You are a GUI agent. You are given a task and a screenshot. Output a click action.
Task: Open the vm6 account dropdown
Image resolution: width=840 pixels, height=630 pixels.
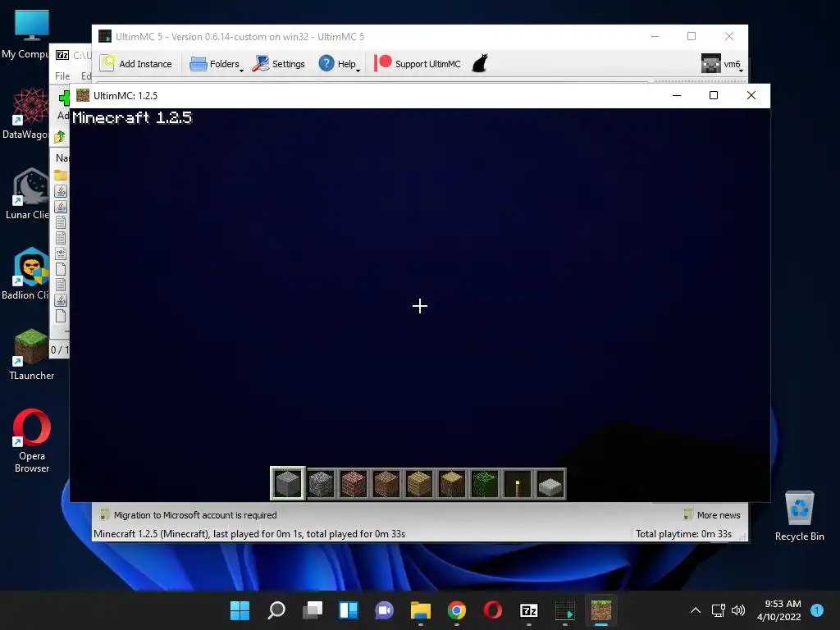[x=722, y=64]
